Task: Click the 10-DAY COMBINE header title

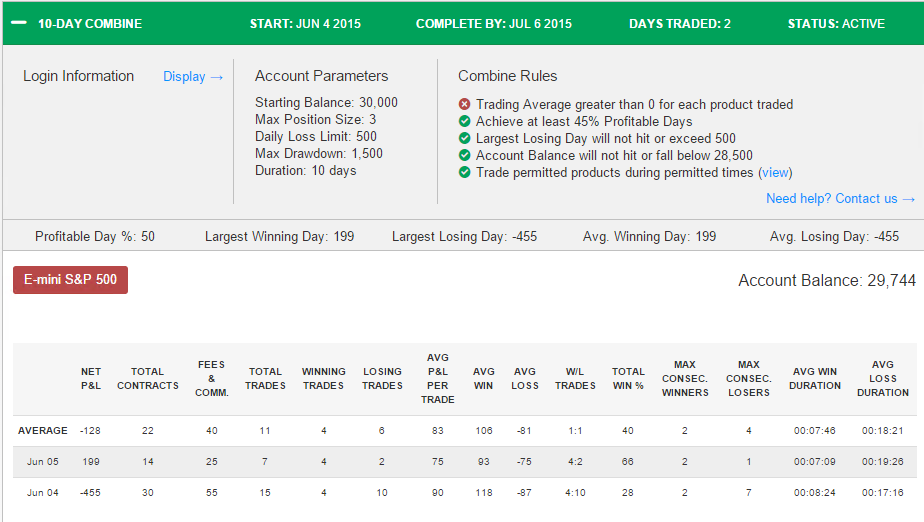Action: tap(90, 24)
